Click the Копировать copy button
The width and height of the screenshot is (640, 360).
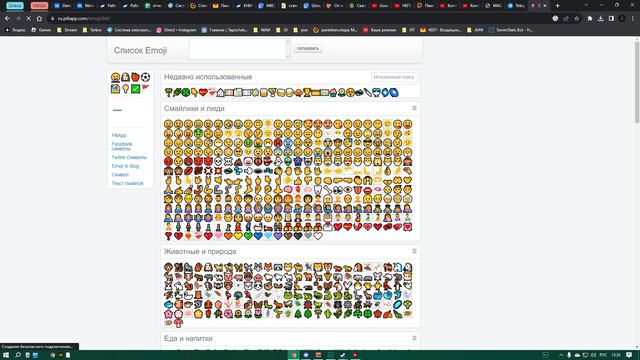308,49
